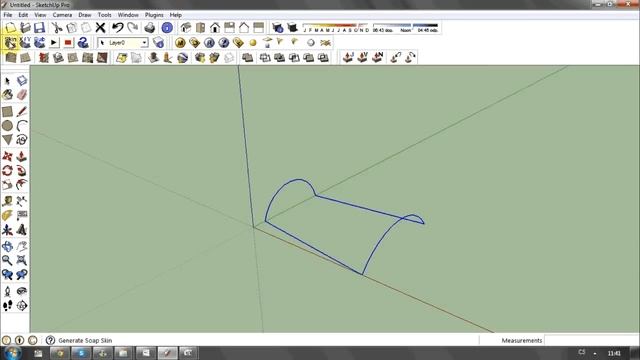Open the Window menu

[x=128, y=15]
